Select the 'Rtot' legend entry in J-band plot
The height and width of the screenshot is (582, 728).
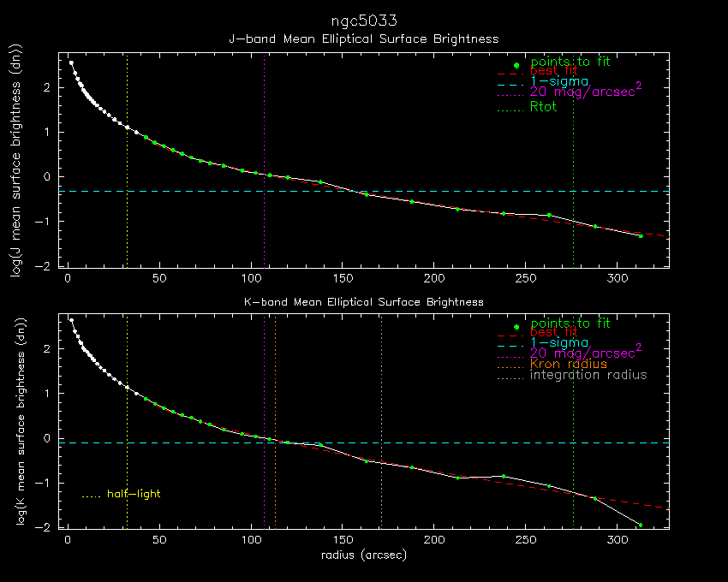pos(543,107)
